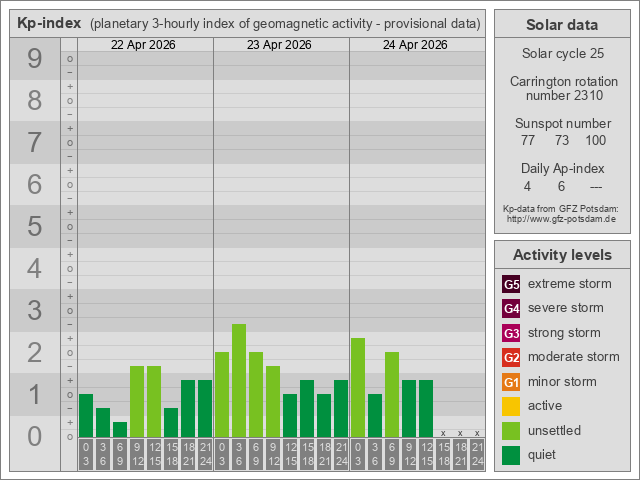Select the 24 Apr 2026 date header
Image resolution: width=640 pixels, height=480 pixels.
pos(417,45)
